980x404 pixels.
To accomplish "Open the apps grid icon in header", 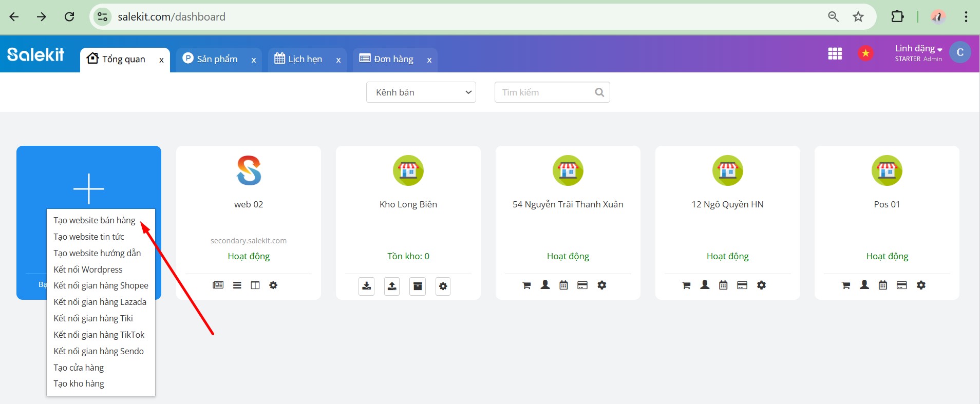I will point(835,53).
